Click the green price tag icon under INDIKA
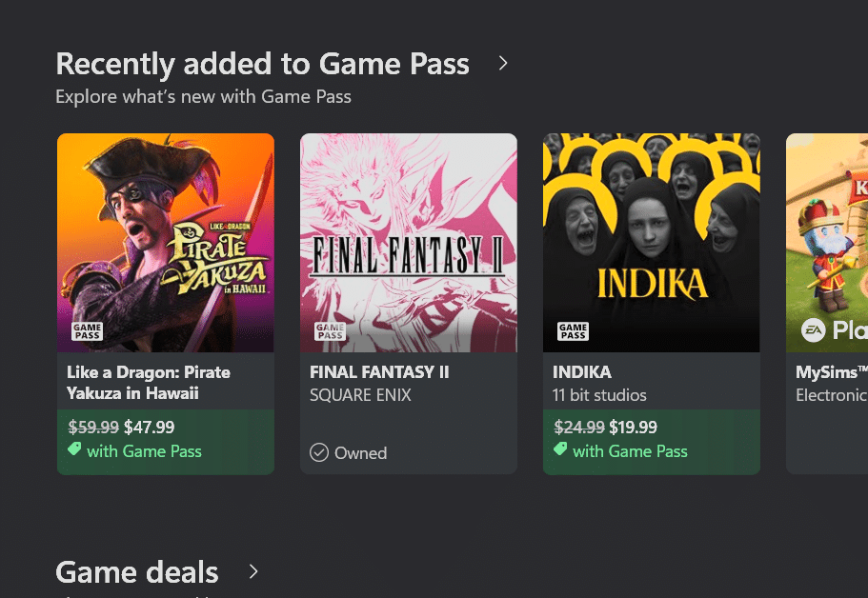The width and height of the screenshot is (868, 598). [560, 450]
